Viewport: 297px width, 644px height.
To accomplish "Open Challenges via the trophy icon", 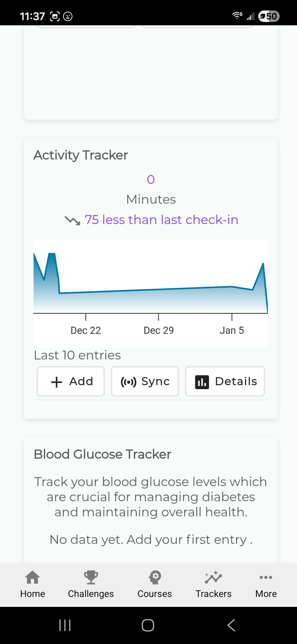I will (91, 577).
